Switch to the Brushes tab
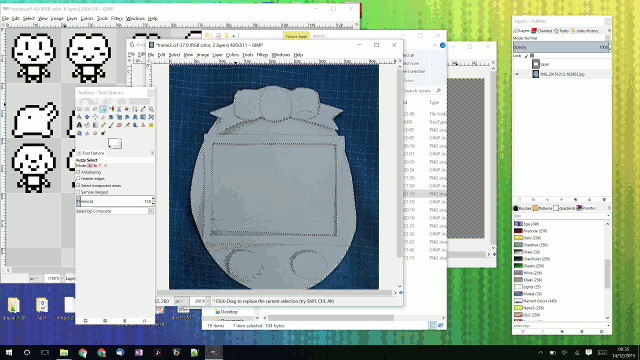The width and height of the screenshot is (640, 360). [x=522, y=208]
